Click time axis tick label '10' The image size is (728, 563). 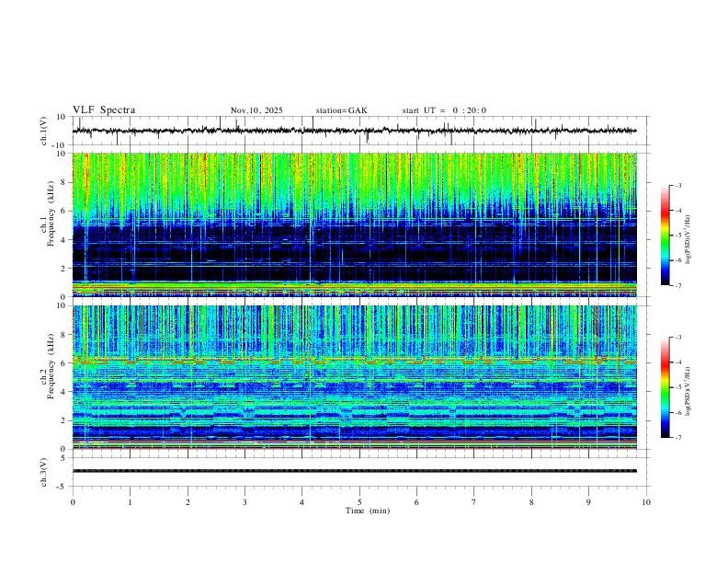(646, 502)
